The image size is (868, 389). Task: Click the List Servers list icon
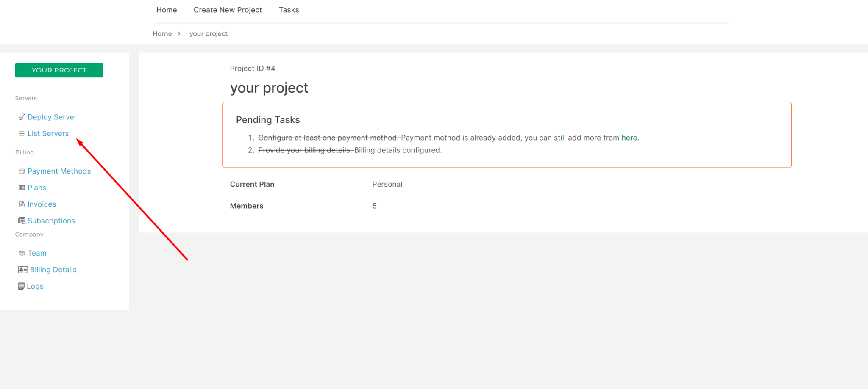[x=22, y=133]
